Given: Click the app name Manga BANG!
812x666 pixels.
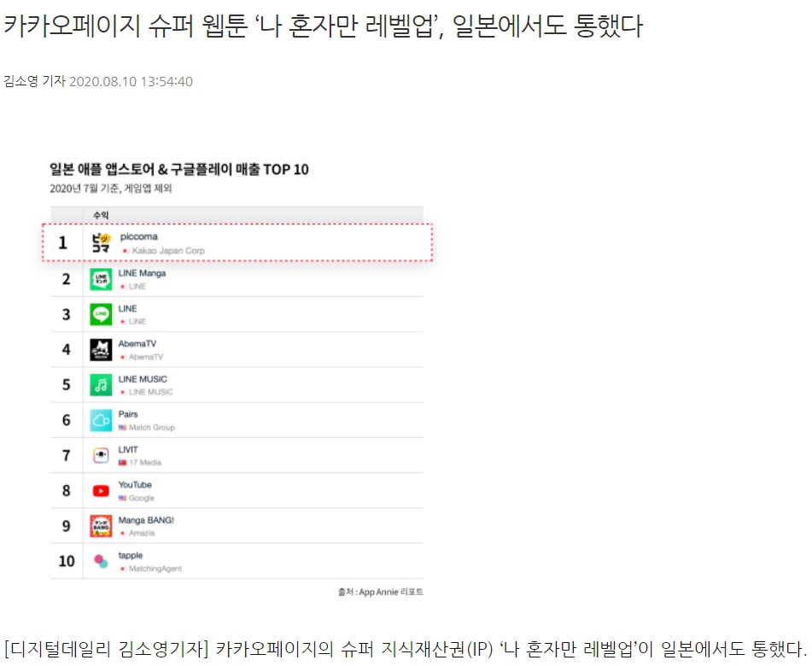Looking at the screenshot, I should (146, 520).
